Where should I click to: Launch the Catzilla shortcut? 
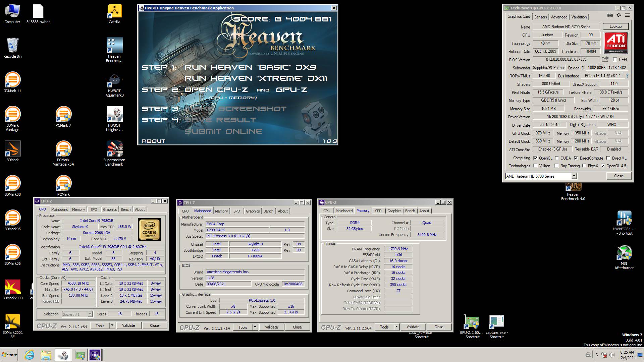coord(114,13)
